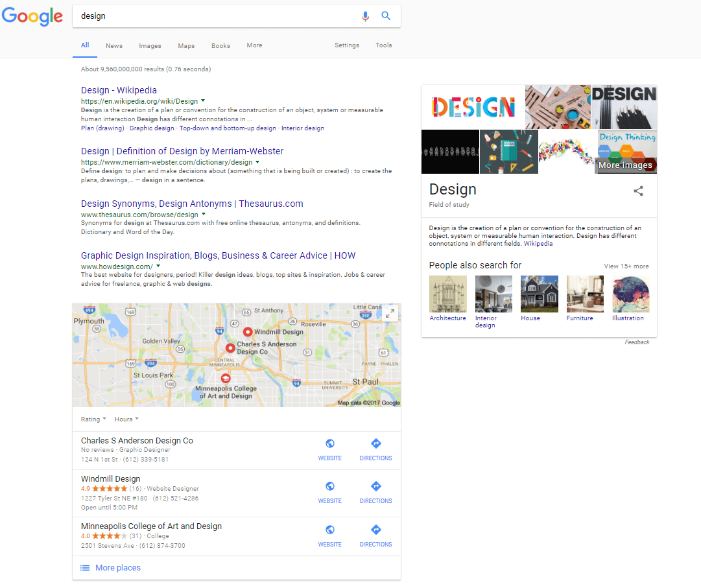This screenshot has width=701, height=588.
Task: Open website icon for Minneapolis College of Art
Action: [330, 530]
